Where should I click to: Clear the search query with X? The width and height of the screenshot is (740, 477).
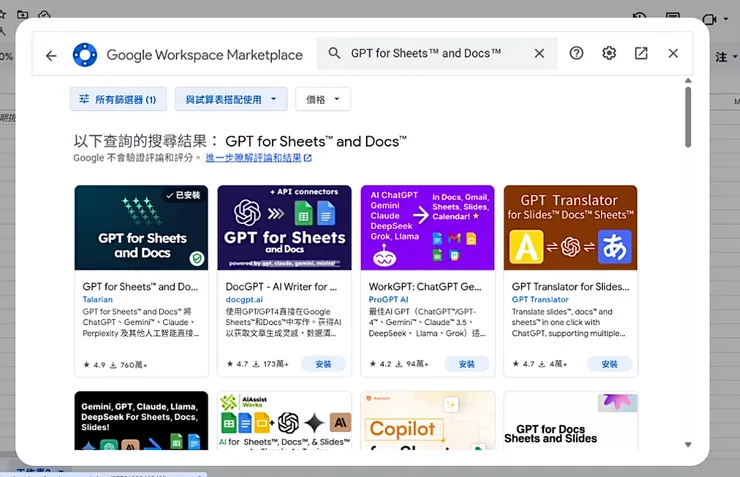[x=539, y=53]
